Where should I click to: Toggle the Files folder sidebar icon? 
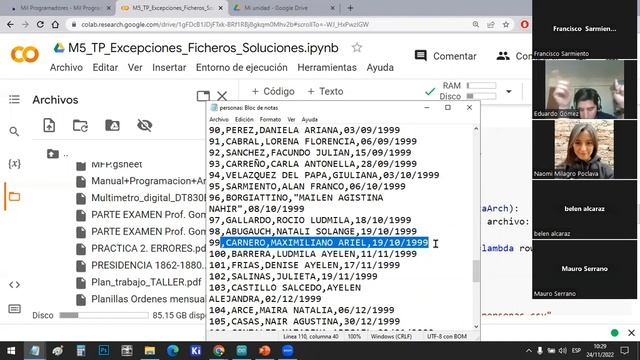[x=14, y=197]
